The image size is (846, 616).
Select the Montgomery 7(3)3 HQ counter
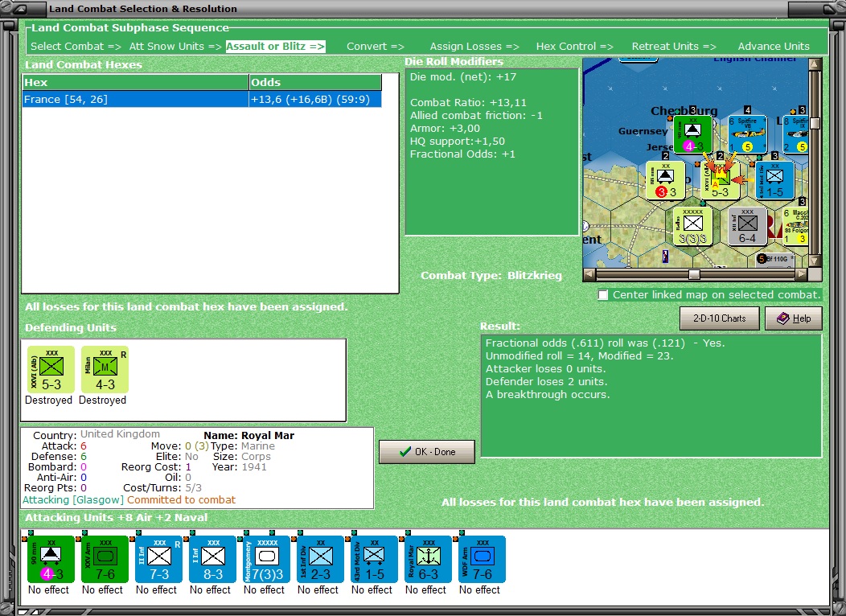point(265,558)
